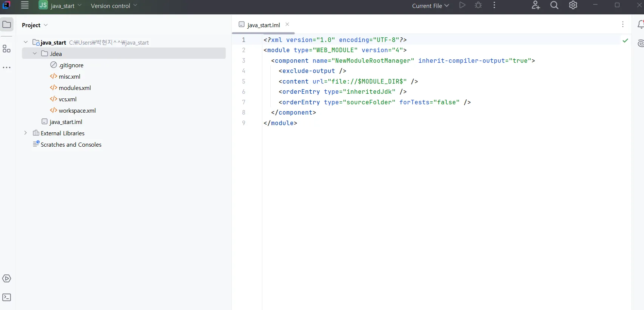Click the sourceFolder orderEntry line
644x310 pixels.
click(x=375, y=102)
